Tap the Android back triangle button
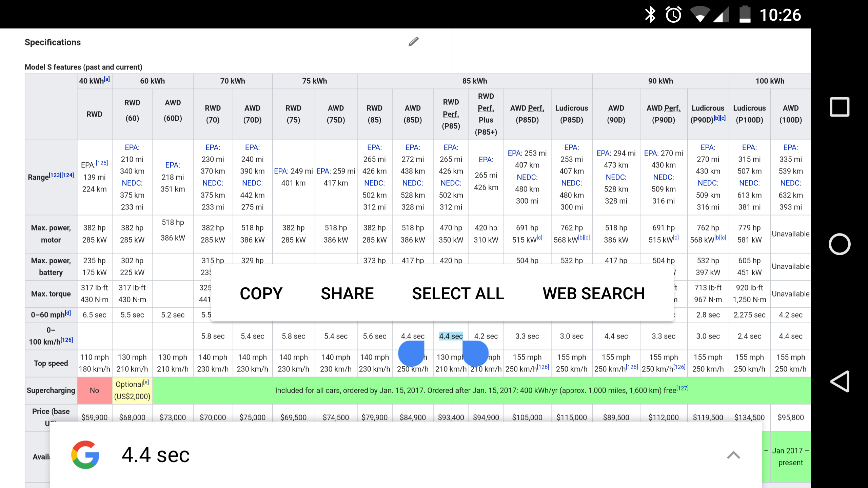 click(840, 381)
